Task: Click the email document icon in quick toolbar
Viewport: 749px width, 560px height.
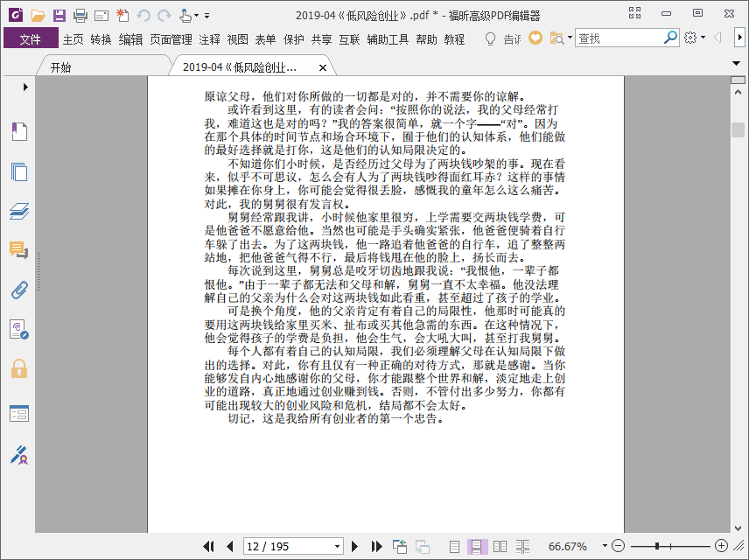Action: pyautogui.click(x=101, y=16)
